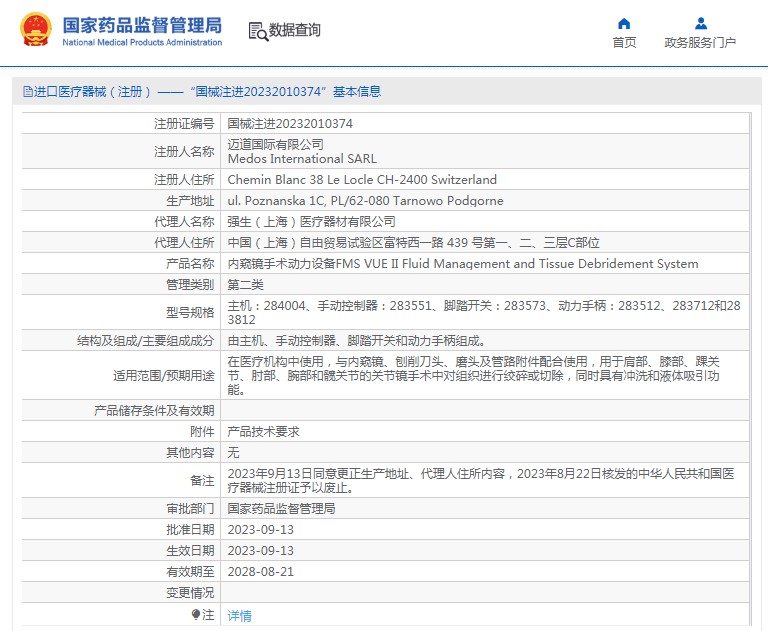The width and height of the screenshot is (768, 631).
Task: Click the 型号规格 row label
Action: coord(190,313)
